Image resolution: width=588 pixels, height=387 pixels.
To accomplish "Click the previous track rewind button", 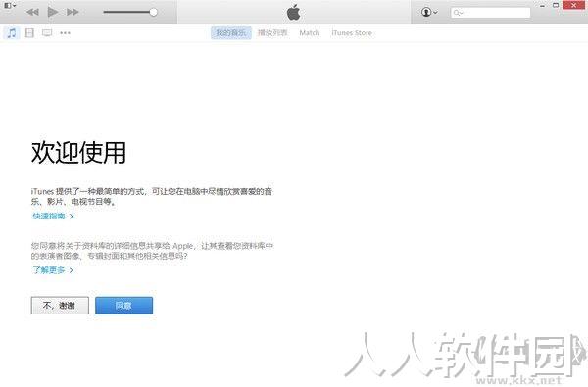I will (x=32, y=12).
